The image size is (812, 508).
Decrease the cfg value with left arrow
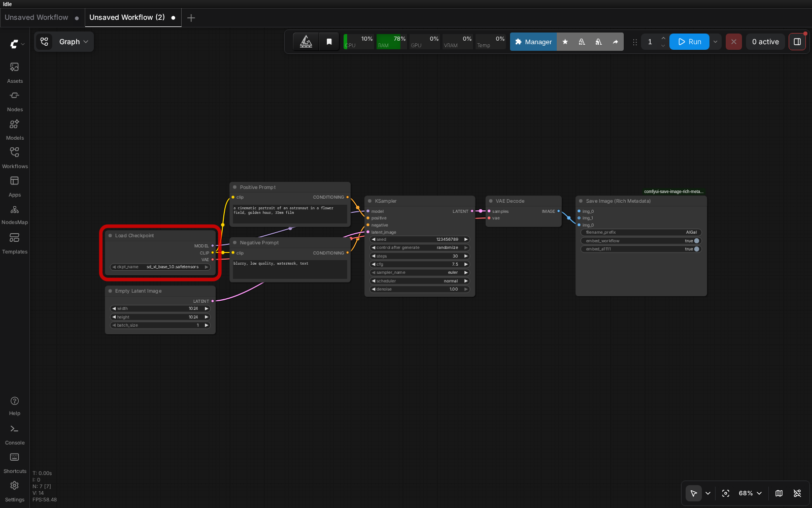click(x=374, y=264)
